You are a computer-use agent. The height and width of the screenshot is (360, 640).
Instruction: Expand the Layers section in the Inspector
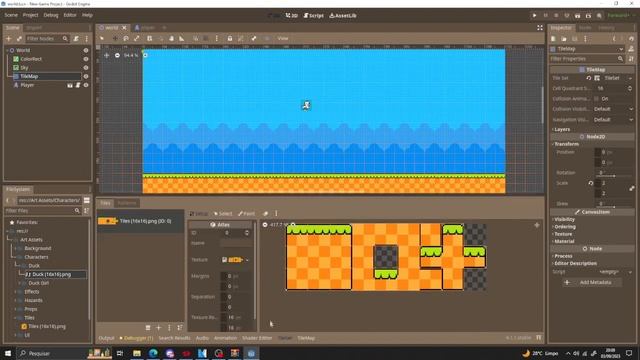tap(562, 129)
